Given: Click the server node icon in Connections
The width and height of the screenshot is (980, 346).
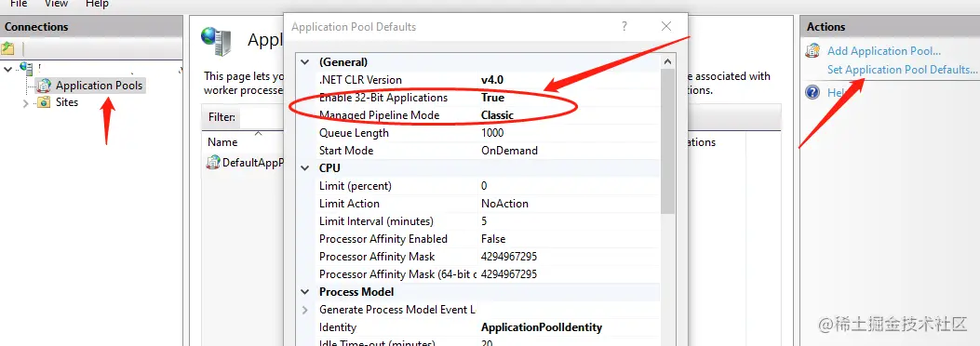Looking at the screenshot, I should [26, 67].
